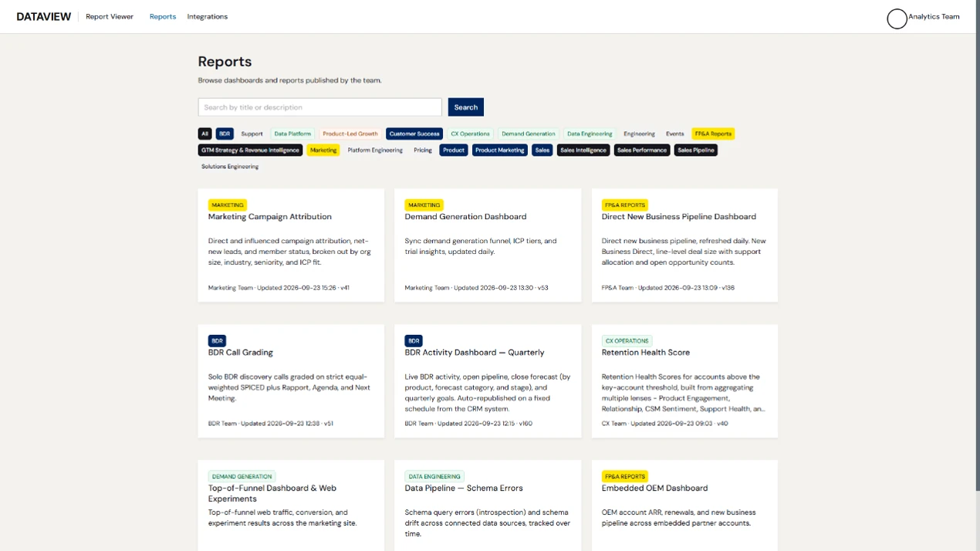Click the Analytics Team account label

click(x=934, y=16)
